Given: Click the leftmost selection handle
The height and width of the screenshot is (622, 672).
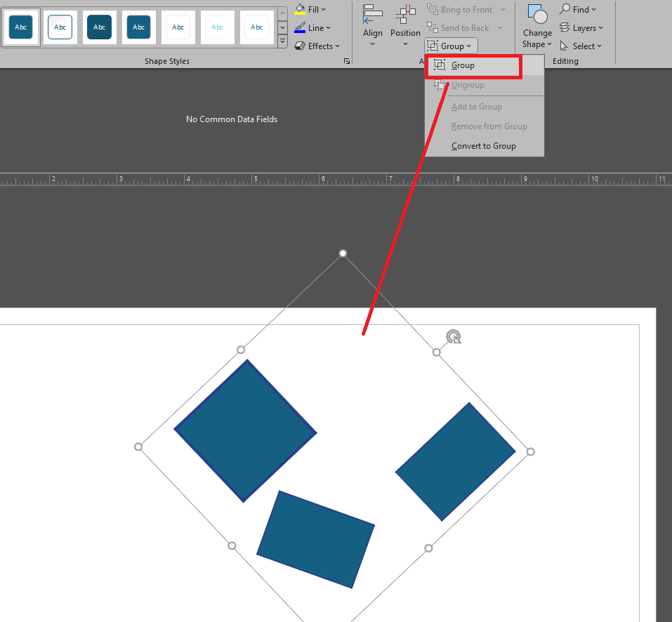Looking at the screenshot, I should pos(138,446).
